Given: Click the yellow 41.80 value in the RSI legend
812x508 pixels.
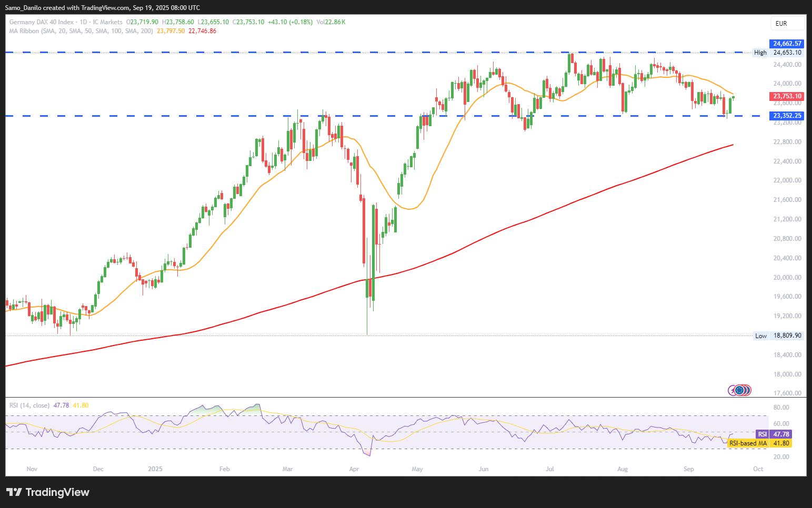Looking at the screenshot, I should tap(81, 405).
